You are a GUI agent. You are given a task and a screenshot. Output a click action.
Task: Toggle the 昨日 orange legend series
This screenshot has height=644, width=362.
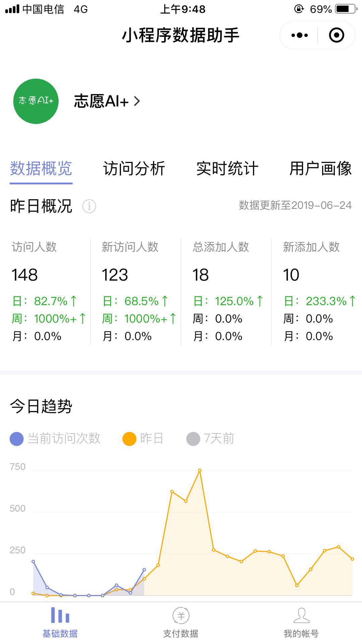[143, 439]
